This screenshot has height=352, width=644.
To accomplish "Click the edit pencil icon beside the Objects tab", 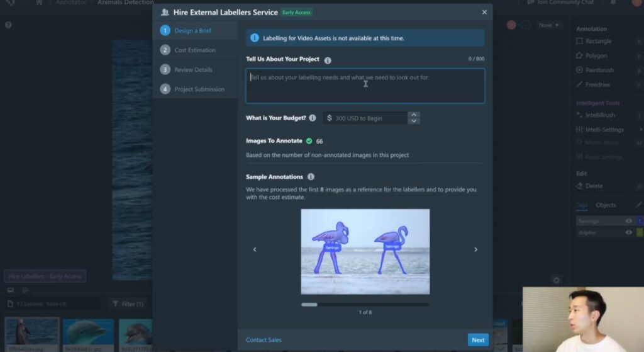I will click(x=639, y=205).
